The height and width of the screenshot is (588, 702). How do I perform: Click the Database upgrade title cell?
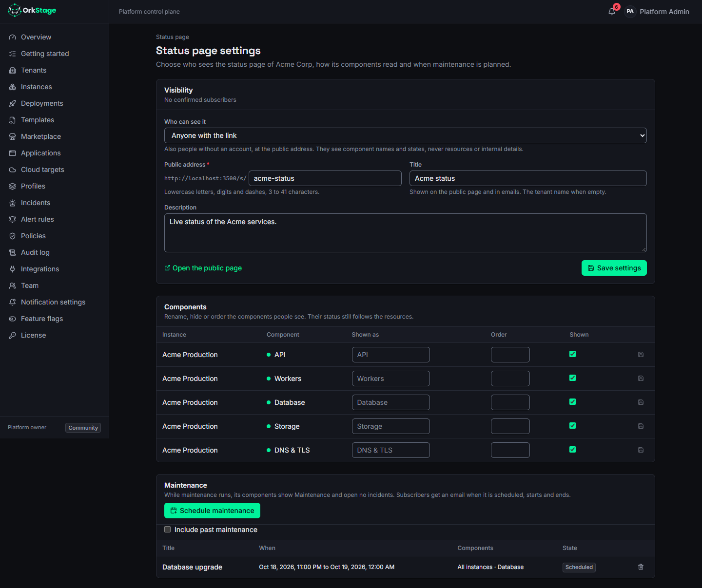192,567
